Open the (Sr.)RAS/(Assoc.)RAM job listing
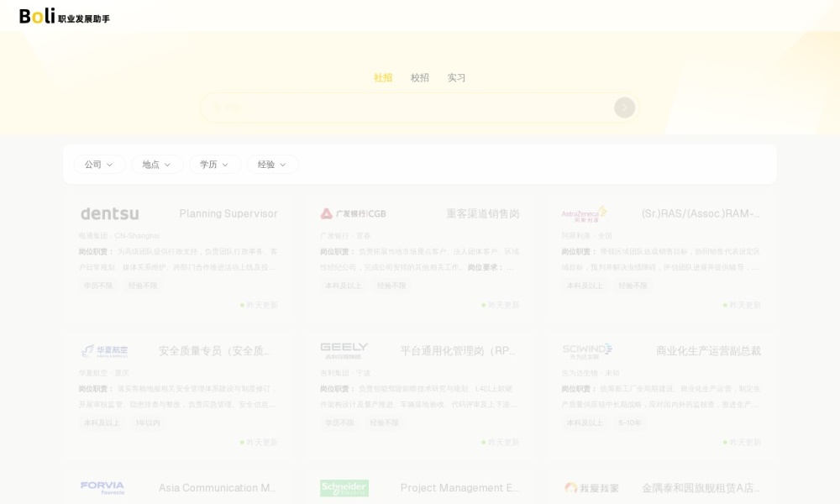The width and height of the screenshot is (840, 504). point(701,213)
